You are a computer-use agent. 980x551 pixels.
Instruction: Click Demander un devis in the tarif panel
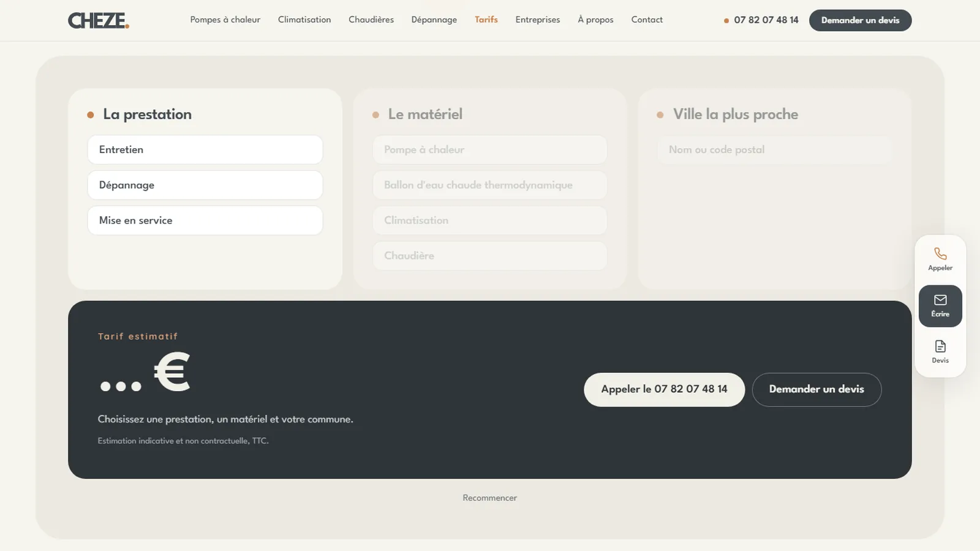click(x=816, y=389)
